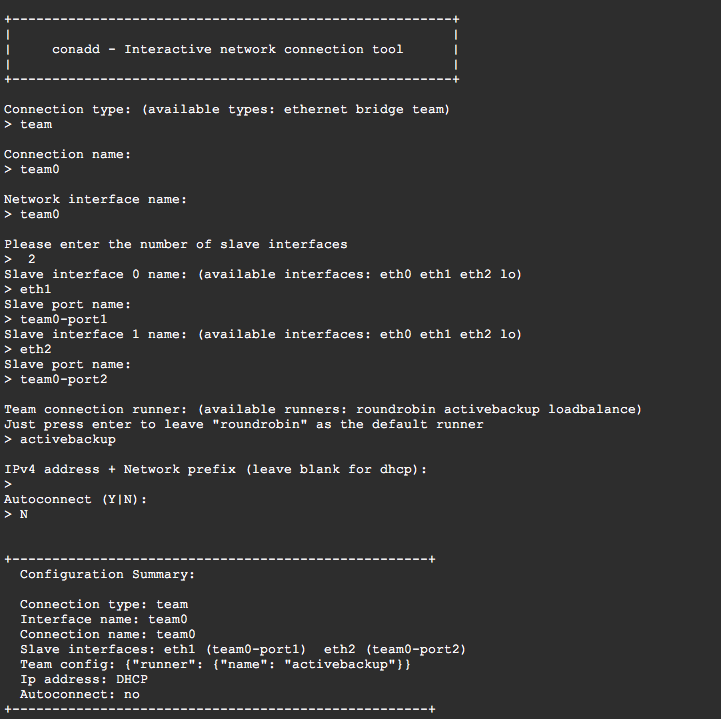Click the Team config JSON line
Viewport: 721px width, 719px height.
point(215,665)
